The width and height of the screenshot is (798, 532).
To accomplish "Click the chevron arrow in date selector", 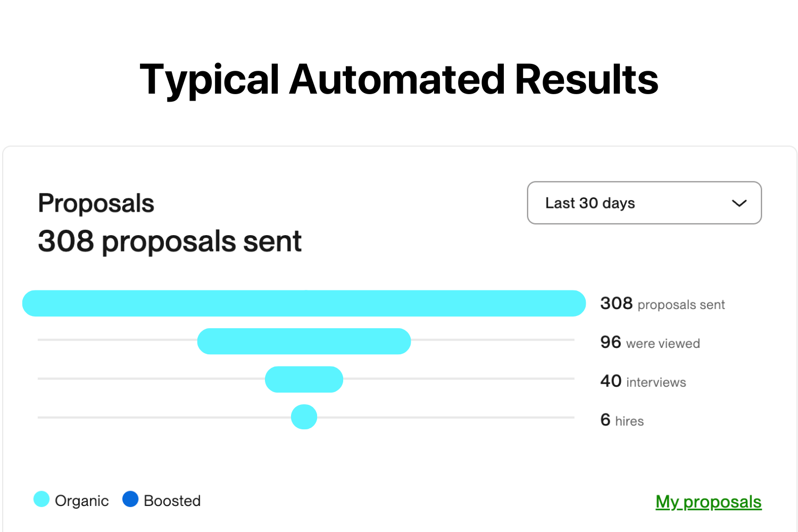I will (x=739, y=203).
